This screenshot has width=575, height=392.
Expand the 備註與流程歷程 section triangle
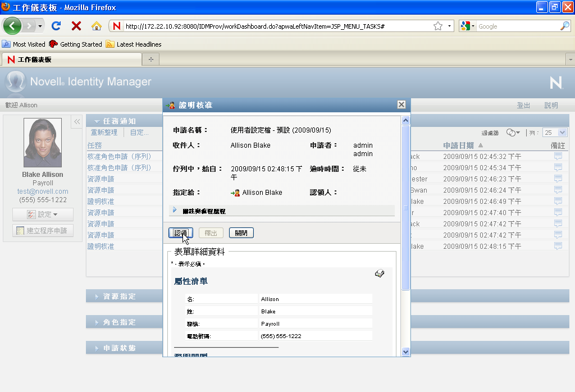(x=175, y=210)
